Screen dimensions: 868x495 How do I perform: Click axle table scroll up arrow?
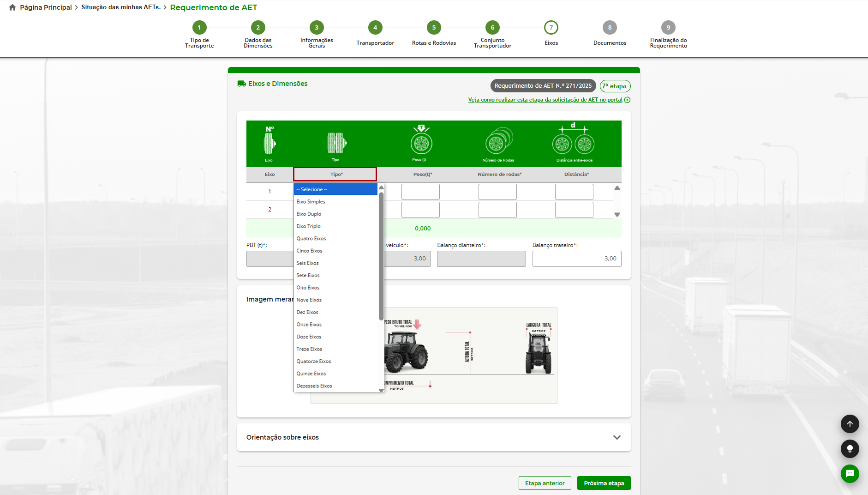[617, 188]
